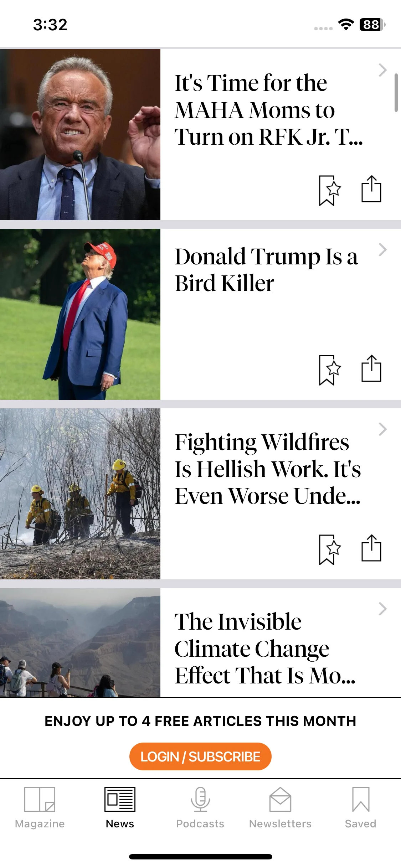The width and height of the screenshot is (401, 868).
Task: Open the Podcasts tab
Action: (x=200, y=808)
